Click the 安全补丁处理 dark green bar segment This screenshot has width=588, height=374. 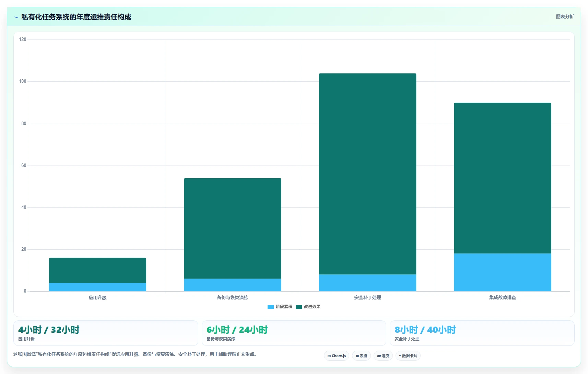(367, 174)
